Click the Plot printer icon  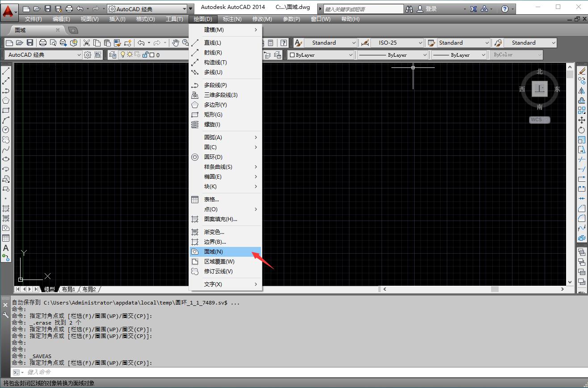pyautogui.click(x=43, y=43)
